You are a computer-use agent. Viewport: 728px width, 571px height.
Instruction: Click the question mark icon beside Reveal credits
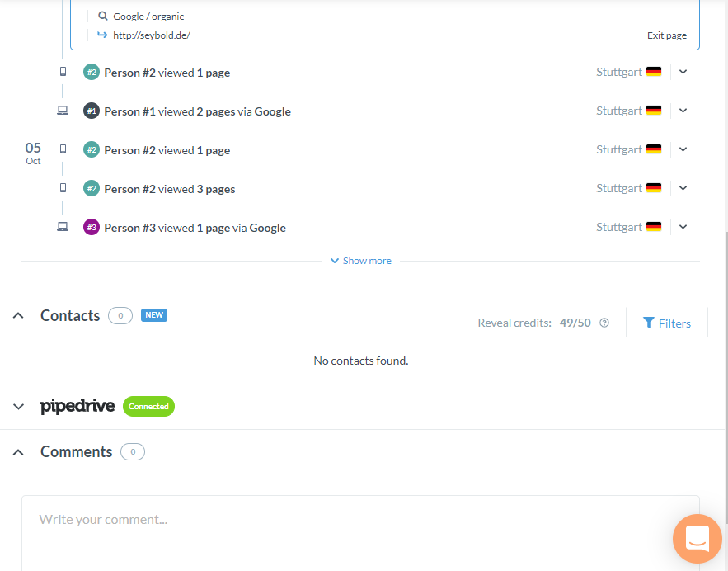(x=604, y=323)
